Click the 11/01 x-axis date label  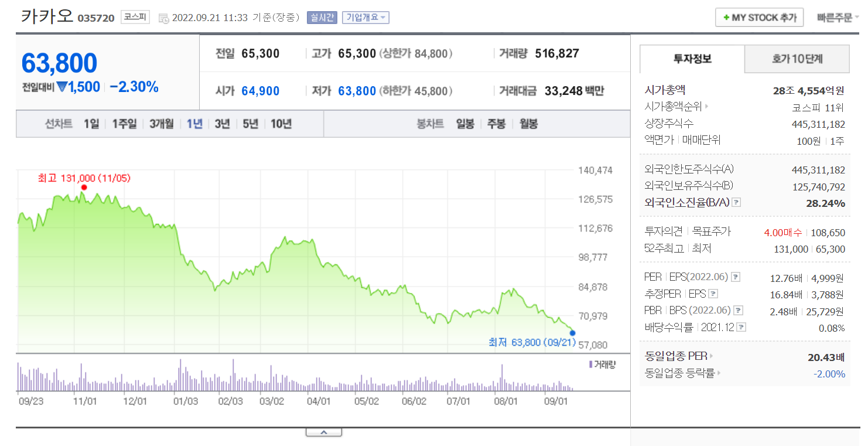[85, 401]
